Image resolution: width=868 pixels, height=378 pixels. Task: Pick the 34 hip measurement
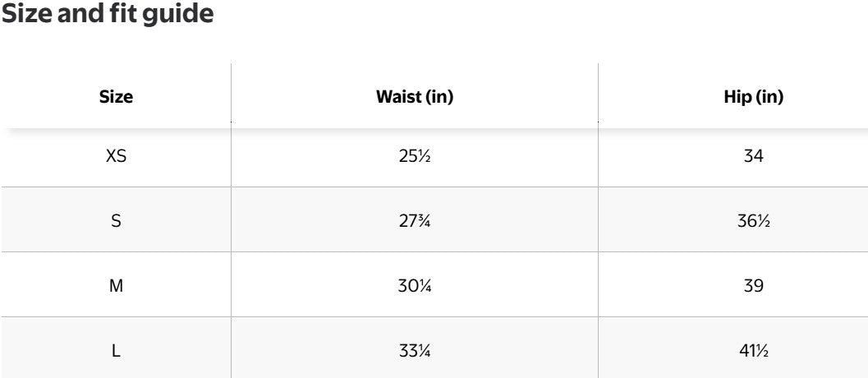[x=753, y=155]
